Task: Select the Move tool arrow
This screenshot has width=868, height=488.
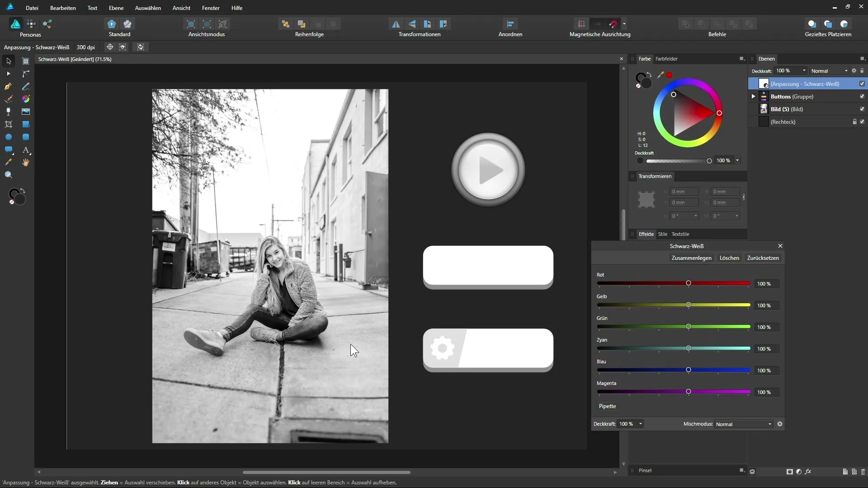Action: (x=9, y=61)
